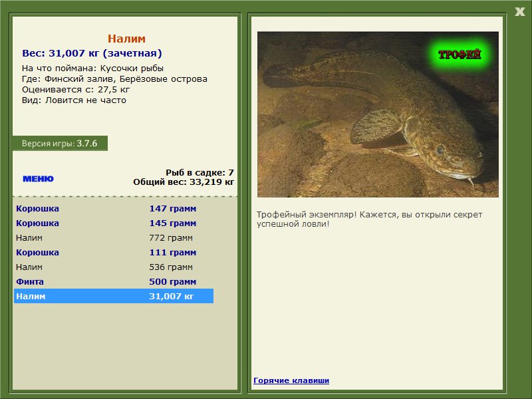532x399 pixels.
Task: Open the МЕНЮ button
Action: [38, 179]
